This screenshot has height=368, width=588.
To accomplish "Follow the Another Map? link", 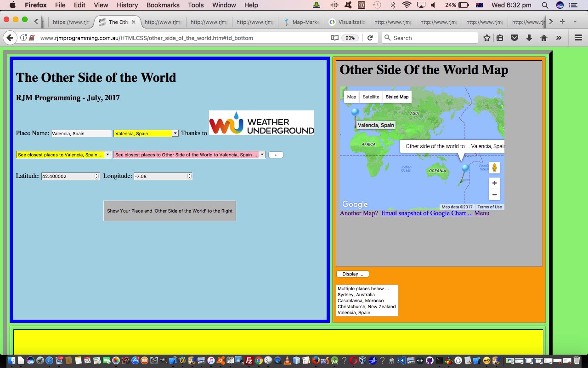I will 359,213.
